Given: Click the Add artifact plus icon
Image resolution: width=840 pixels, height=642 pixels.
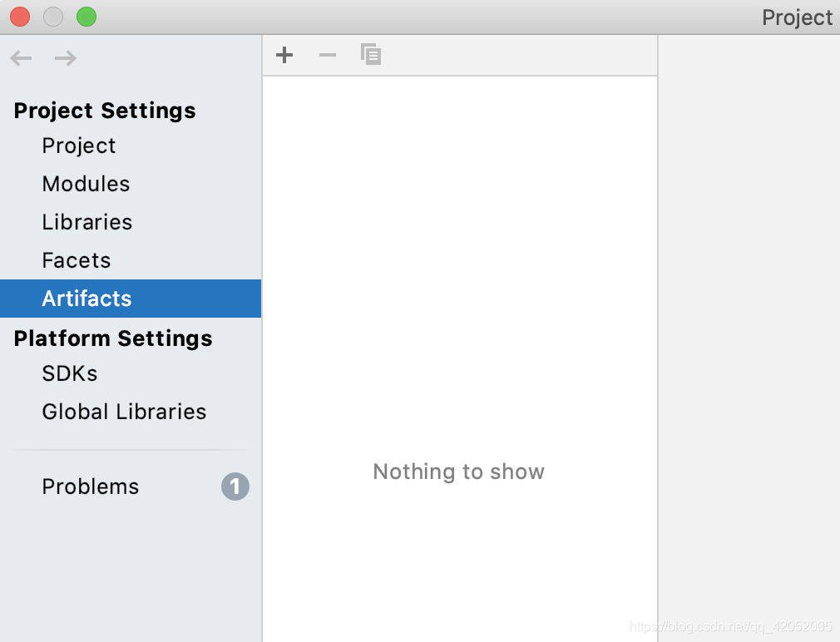Looking at the screenshot, I should (284, 55).
